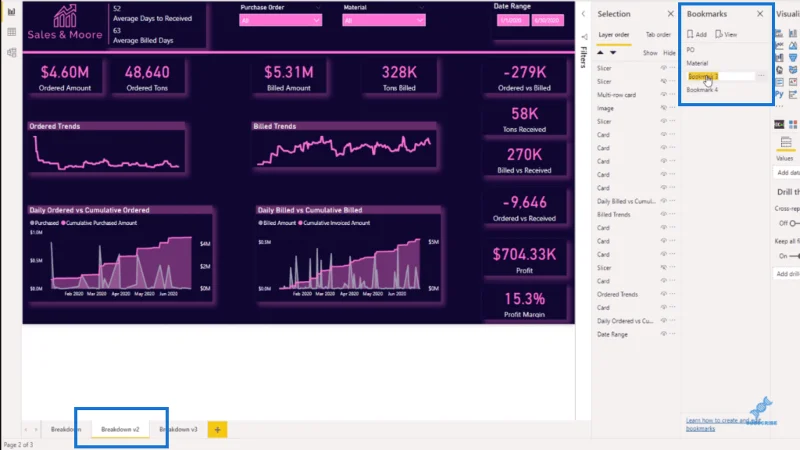
Task: Switch to the Data table view icon
Action: point(11,32)
